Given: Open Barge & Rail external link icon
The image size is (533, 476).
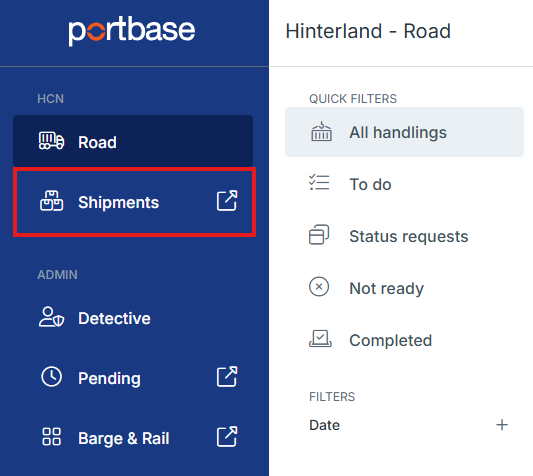Looking at the screenshot, I should pos(227,436).
